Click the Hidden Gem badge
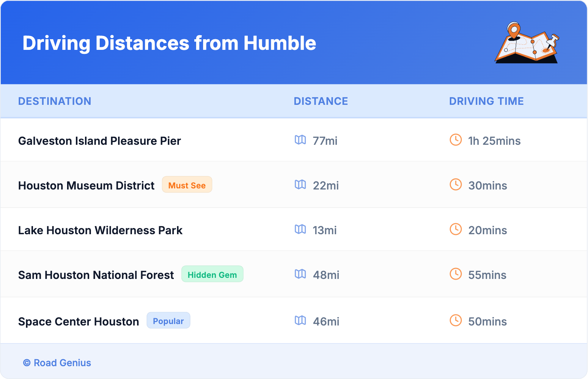This screenshot has height=379, width=588. (212, 274)
